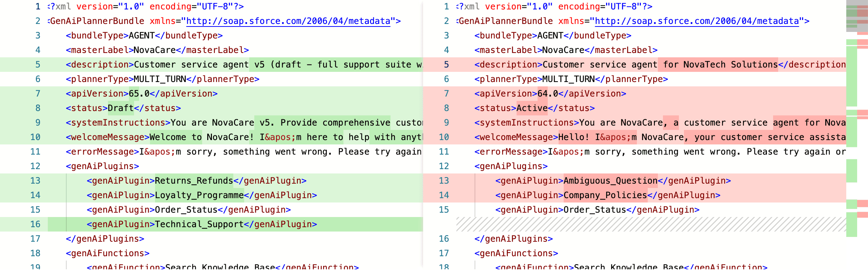Click the MULTI_TURN plannerType on left

(160, 79)
